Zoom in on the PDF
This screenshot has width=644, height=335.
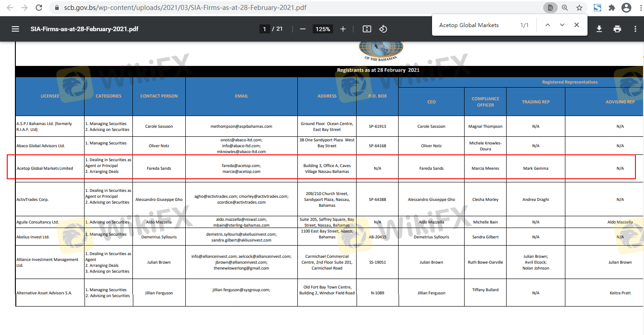(343, 29)
